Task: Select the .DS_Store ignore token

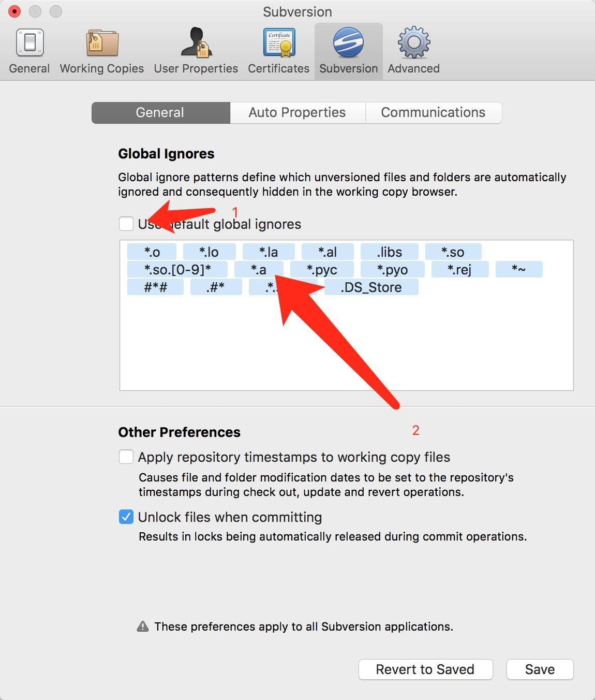Action: (371, 287)
